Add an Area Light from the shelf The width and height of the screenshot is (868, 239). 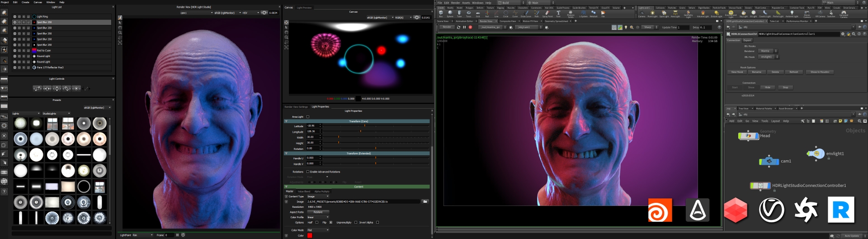pos(675,14)
